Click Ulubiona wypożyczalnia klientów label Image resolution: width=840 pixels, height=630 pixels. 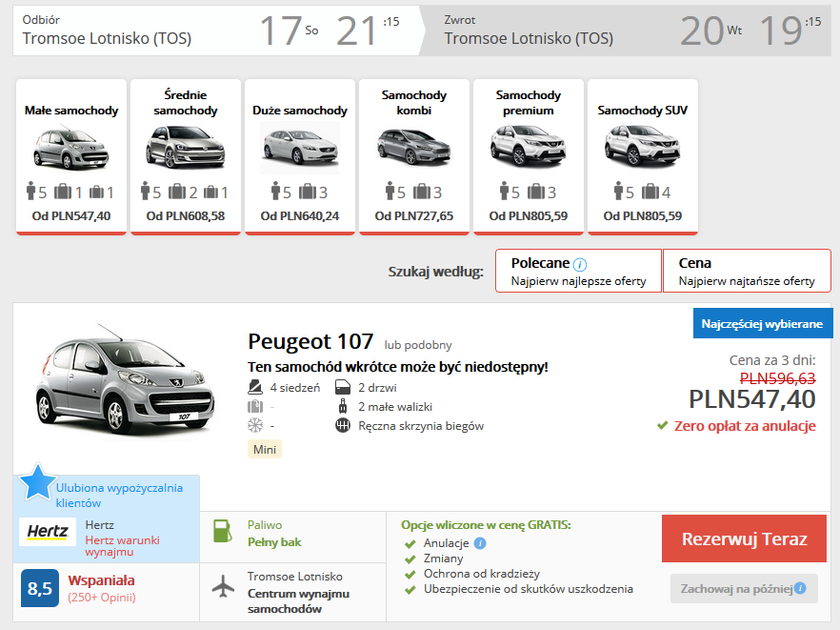click(x=119, y=496)
